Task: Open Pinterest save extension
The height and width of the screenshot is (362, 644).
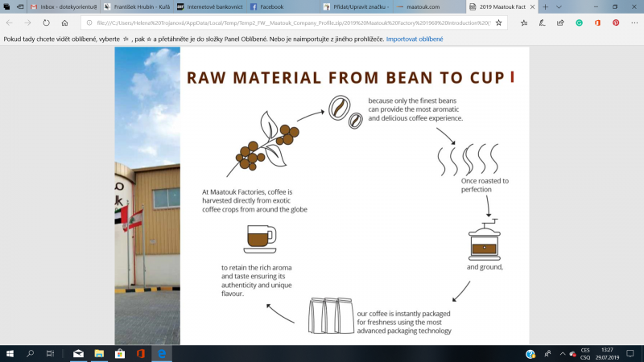Action: pyautogui.click(x=616, y=23)
